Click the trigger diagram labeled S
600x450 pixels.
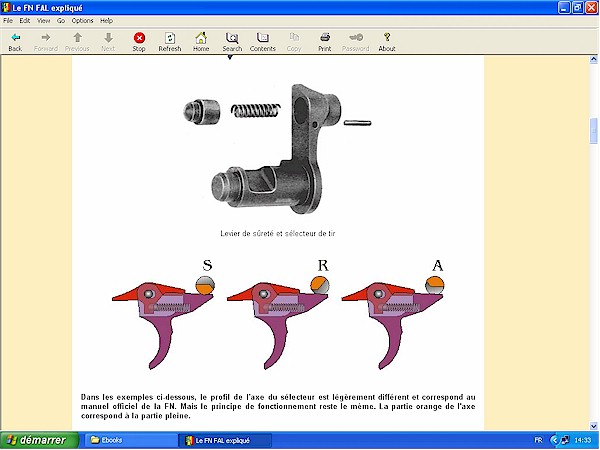pos(163,314)
